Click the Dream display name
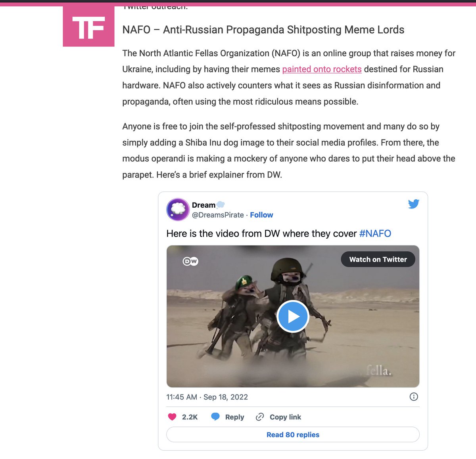476x459 pixels. 203,205
